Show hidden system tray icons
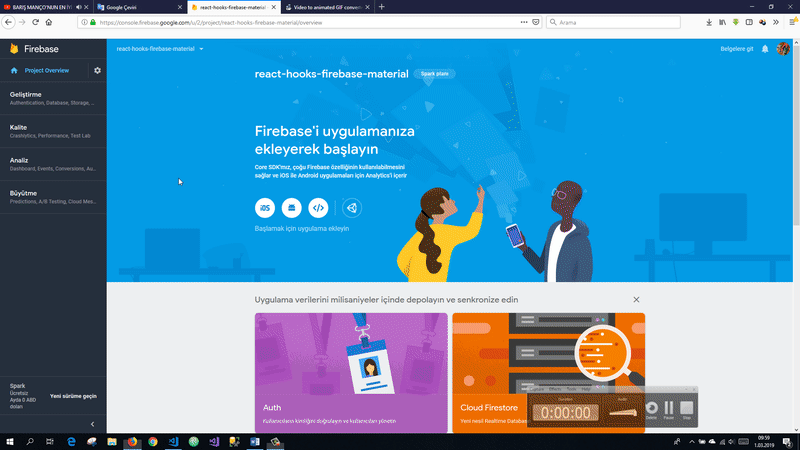800x450 pixels. tap(692, 442)
